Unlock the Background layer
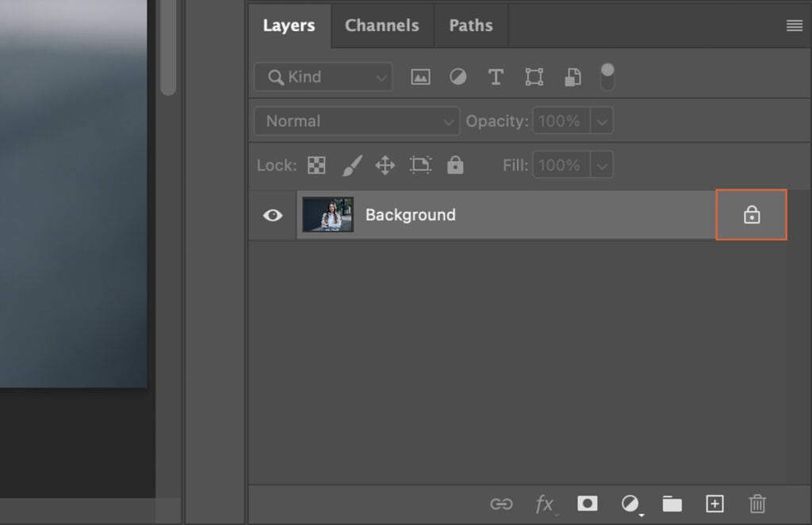812x525 pixels. click(751, 214)
